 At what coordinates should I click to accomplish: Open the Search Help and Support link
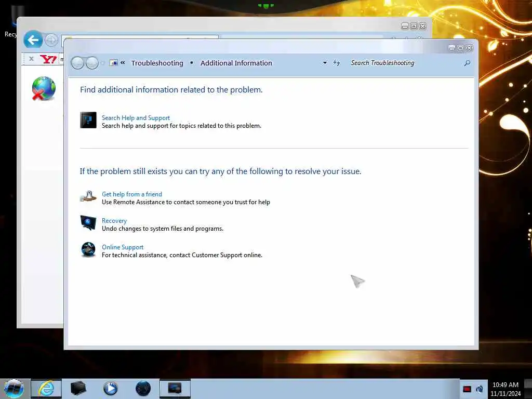(x=136, y=118)
